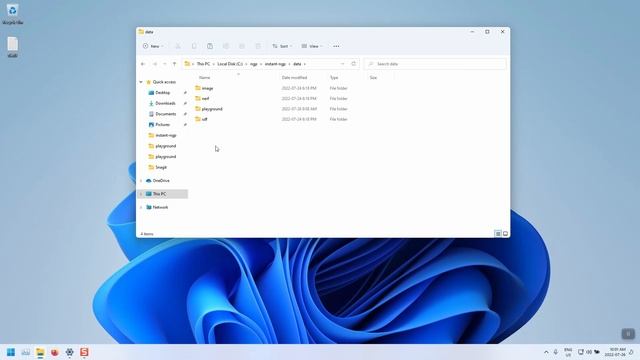Screen dimensions: 640x360
Task: Focus the Search data field
Action: coord(435,64)
